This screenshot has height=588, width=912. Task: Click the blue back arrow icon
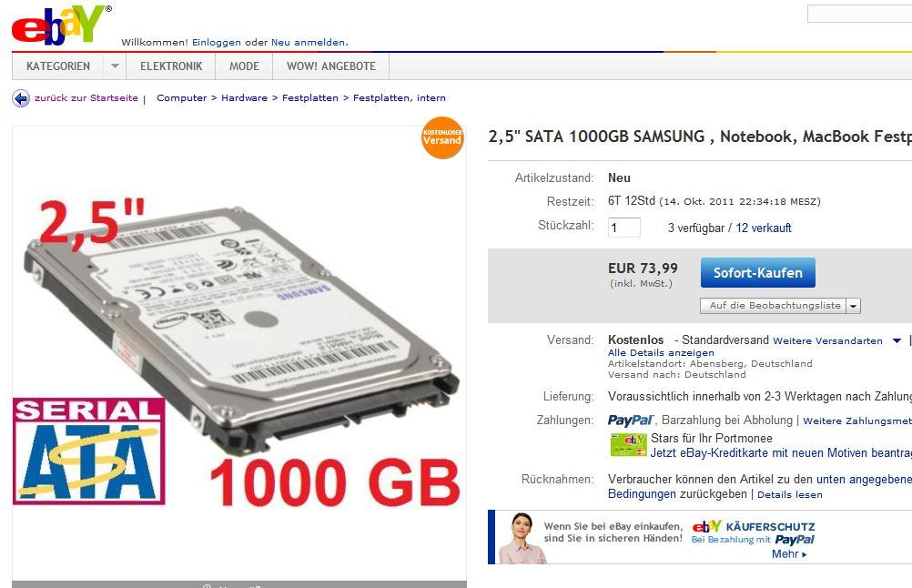[x=21, y=98]
